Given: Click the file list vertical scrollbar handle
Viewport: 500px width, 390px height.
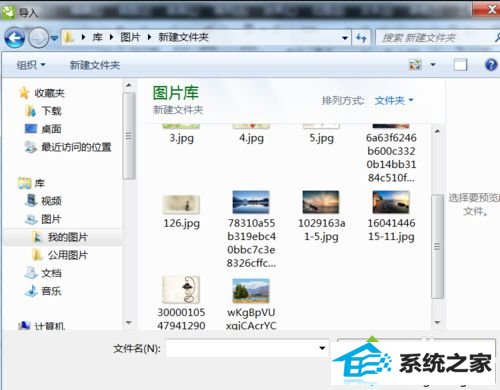Looking at the screenshot, I should pos(437,246).
